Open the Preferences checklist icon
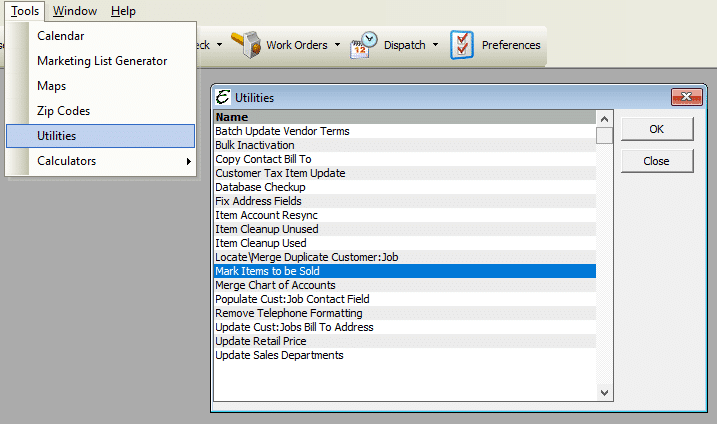 click(461, 45)
